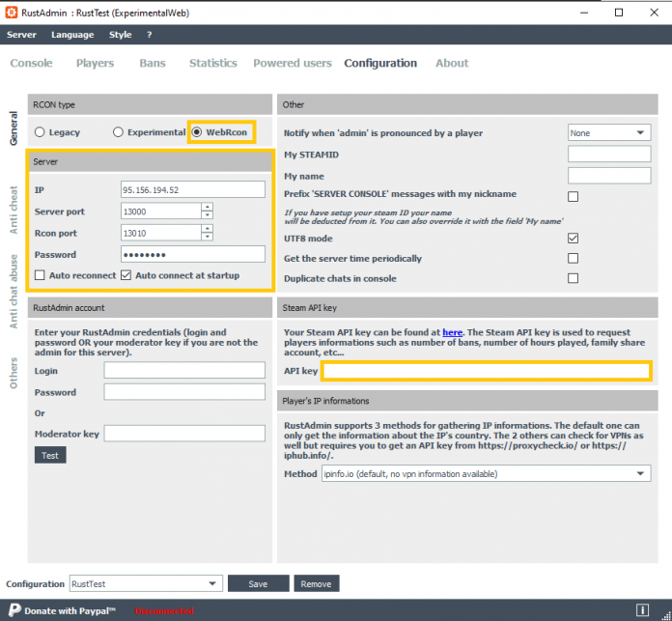
Task: Click the RustAdmin account Password field
Action: [x=184, y=392]
